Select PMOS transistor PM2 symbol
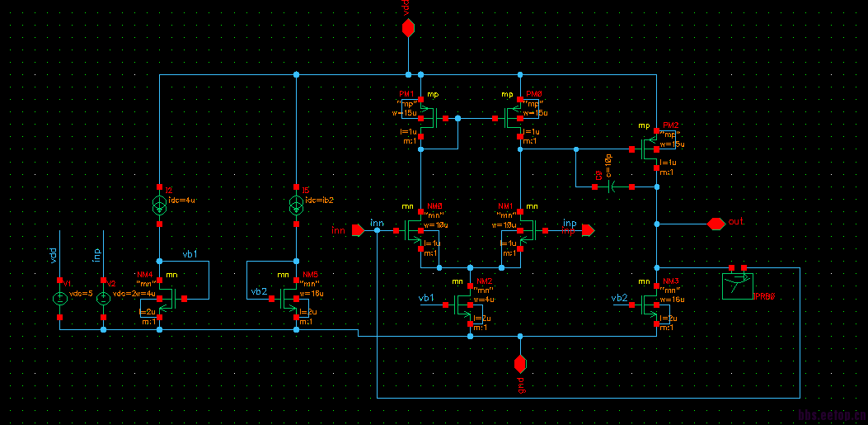The image size is (868, 425). click(x=646, y=149)
